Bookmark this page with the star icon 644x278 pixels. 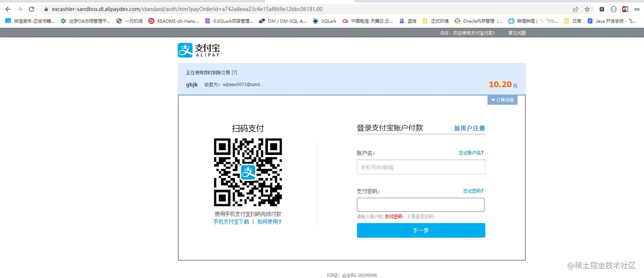587,9
